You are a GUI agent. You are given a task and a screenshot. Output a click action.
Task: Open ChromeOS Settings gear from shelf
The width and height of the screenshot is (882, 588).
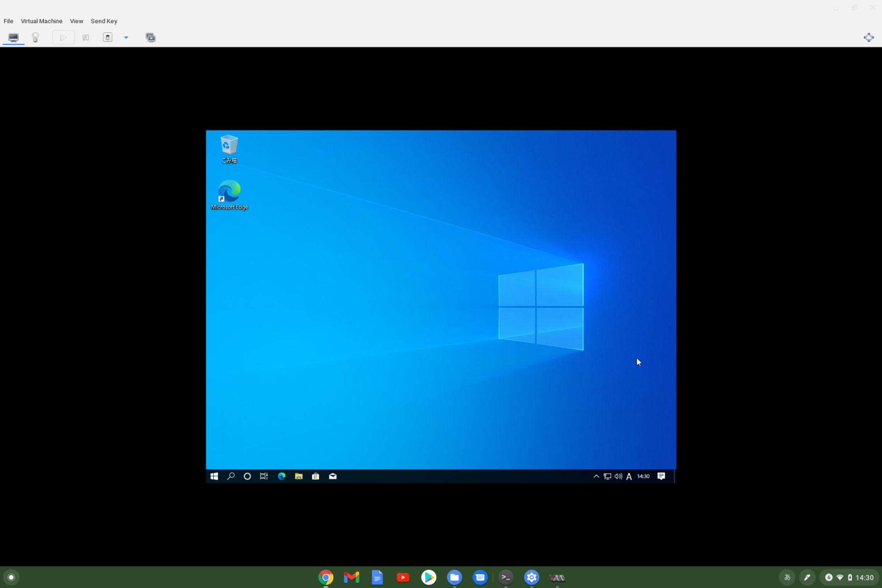(531, 577)
